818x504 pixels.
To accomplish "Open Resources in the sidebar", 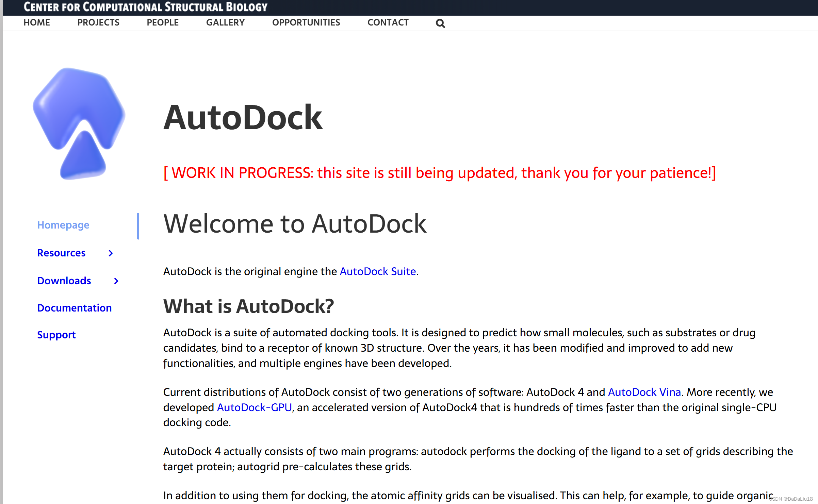I will point(61,253).
